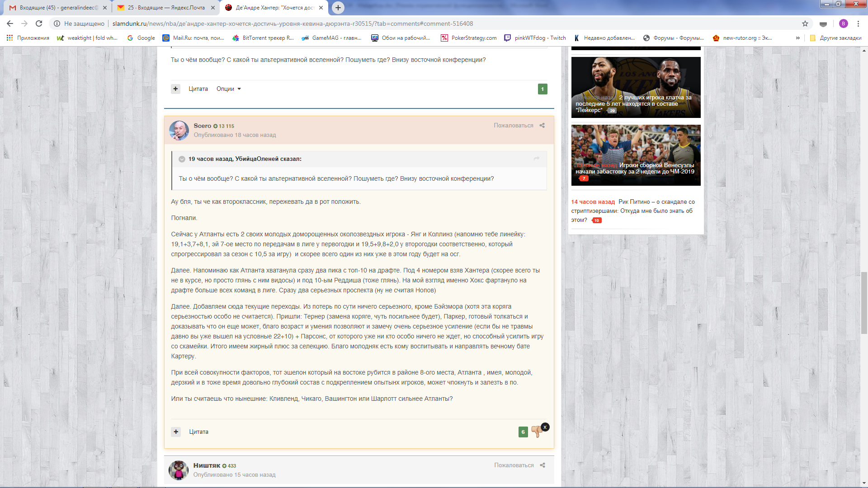
Task: Click green rating 1 badge
Action: [x=542, y=89]
